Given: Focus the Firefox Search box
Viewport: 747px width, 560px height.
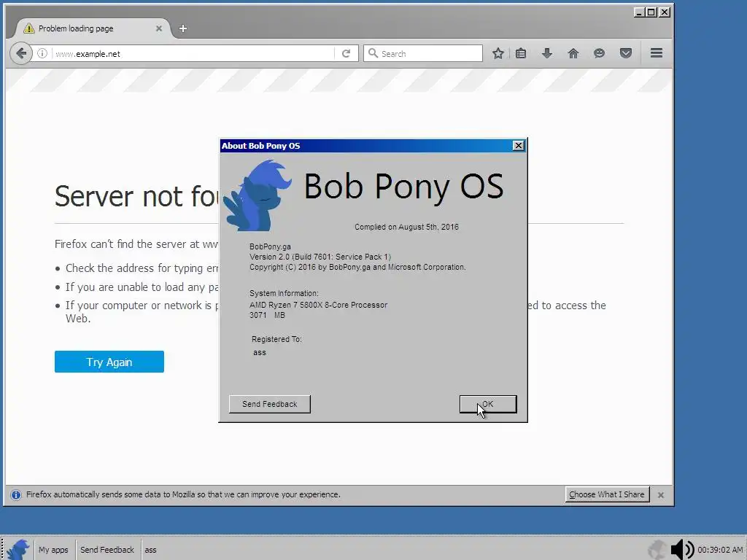Looking at the screenshot, I should pyautogui.click(x=423, y=53).
